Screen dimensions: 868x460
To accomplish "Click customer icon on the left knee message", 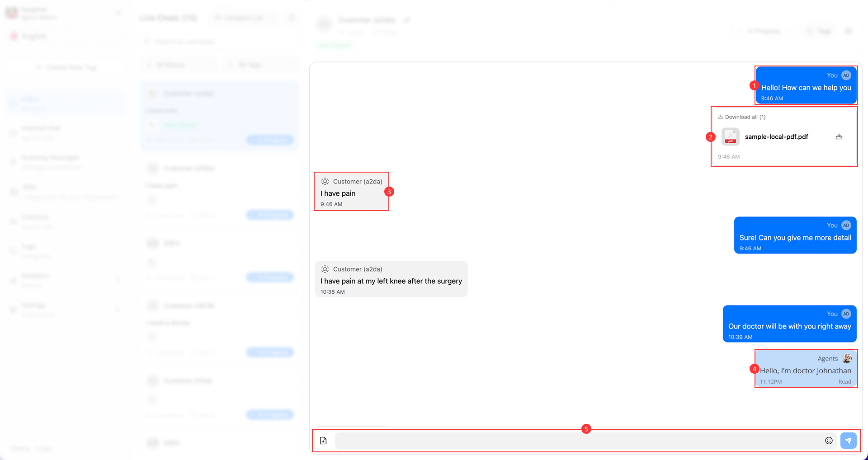I will 325,269.
